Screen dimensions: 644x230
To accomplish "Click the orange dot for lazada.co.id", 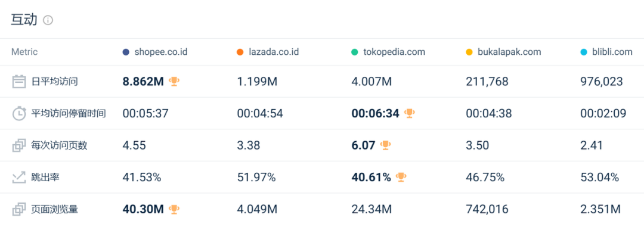I will pyautogui.click(x=241, y=52).
